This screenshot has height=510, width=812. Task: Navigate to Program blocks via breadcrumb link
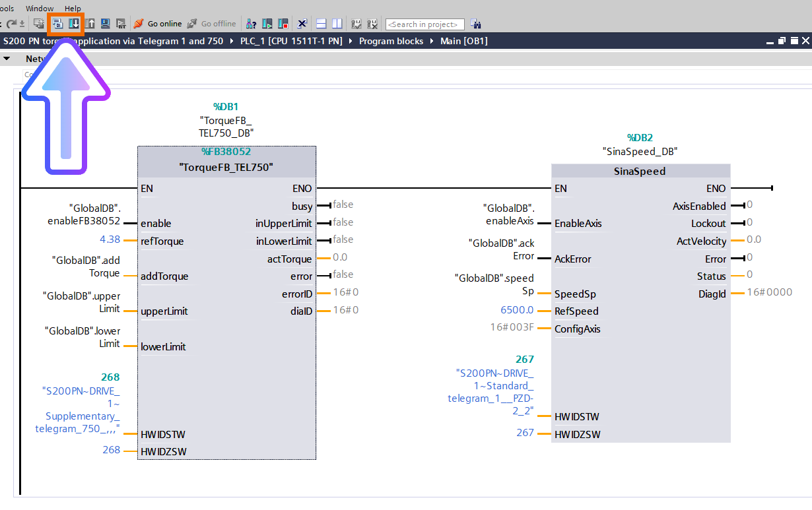[391, 40]
